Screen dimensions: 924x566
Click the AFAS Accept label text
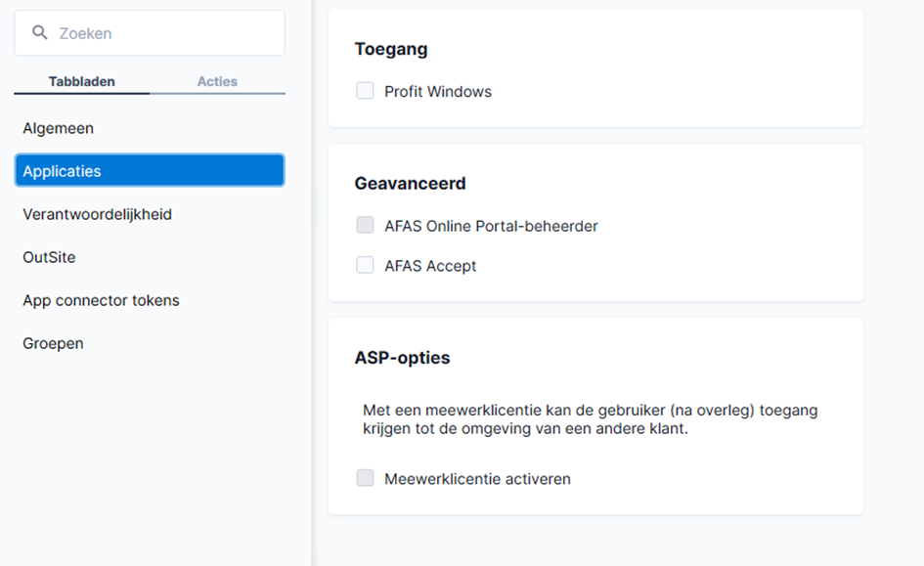click(x=430, y=266)
